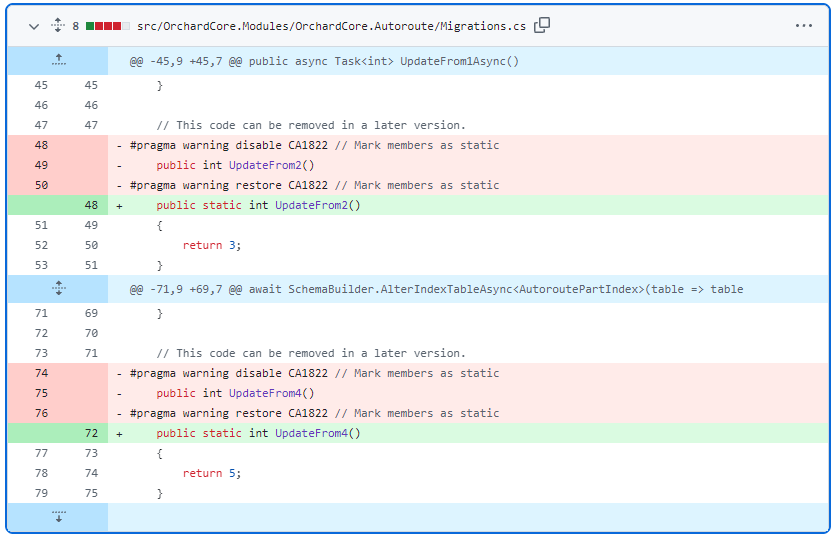Expand lines above hunk UpdateFrom1Async
This screenshot has height=537, width=834.
point(59,60)
